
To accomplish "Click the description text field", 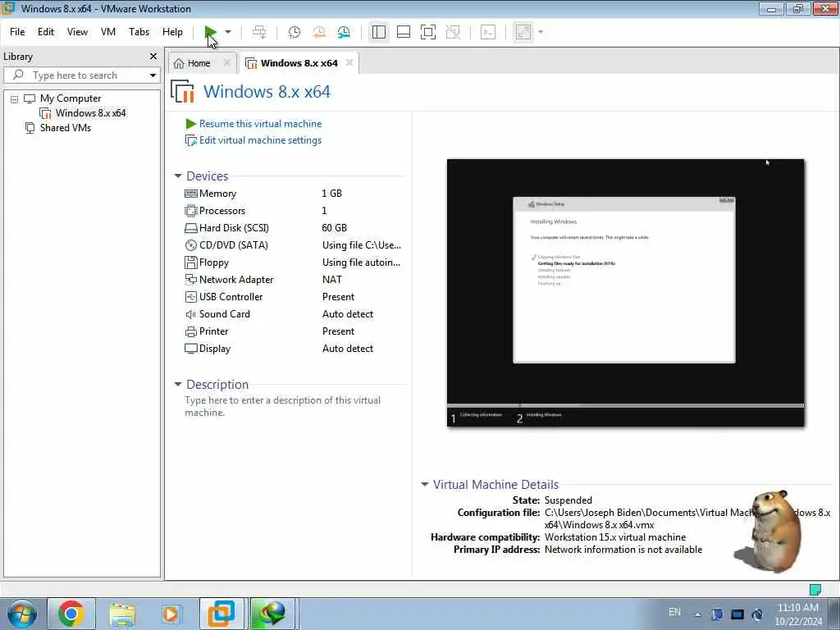I will click(x=282, y=406).
